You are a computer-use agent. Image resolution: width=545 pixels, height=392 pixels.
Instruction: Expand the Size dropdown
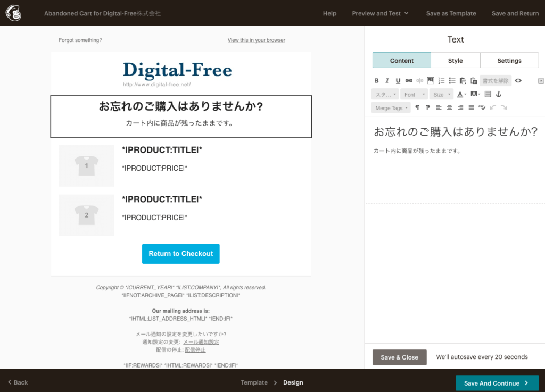[x=441, y=95]
